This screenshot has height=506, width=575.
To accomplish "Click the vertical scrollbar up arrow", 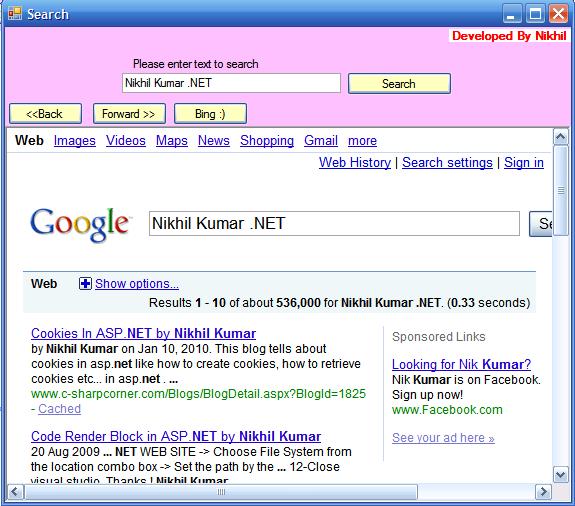I will [561, 137].
